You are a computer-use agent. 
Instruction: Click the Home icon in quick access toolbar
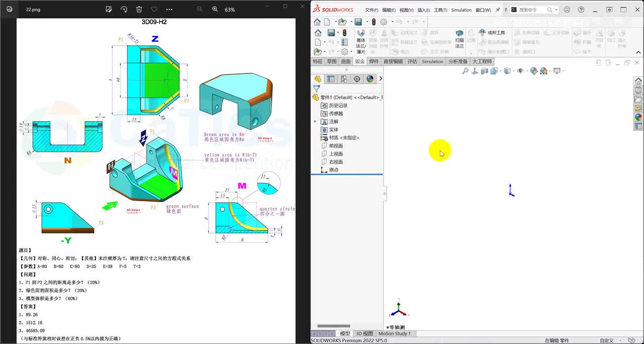[317, 22]
